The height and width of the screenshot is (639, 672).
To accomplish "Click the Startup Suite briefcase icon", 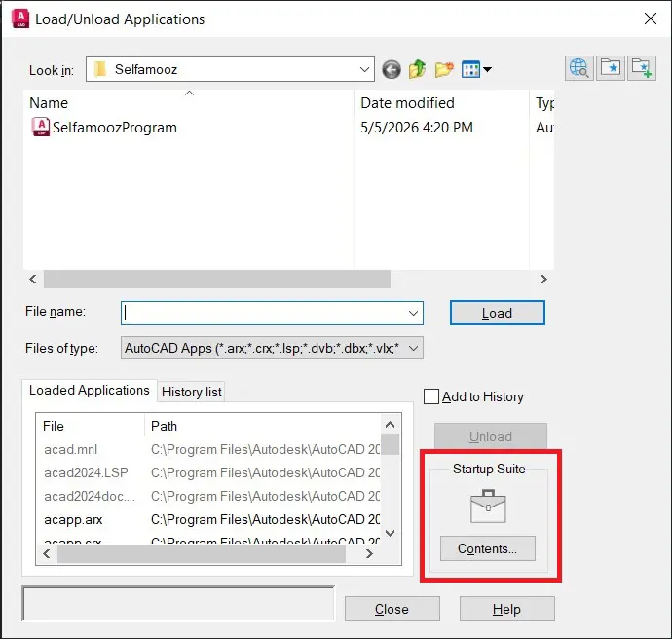I will point(488,507).
